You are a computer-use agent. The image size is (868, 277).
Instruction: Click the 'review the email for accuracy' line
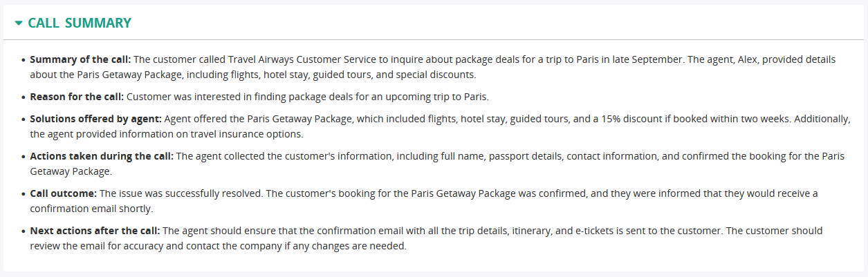(100, 246)
